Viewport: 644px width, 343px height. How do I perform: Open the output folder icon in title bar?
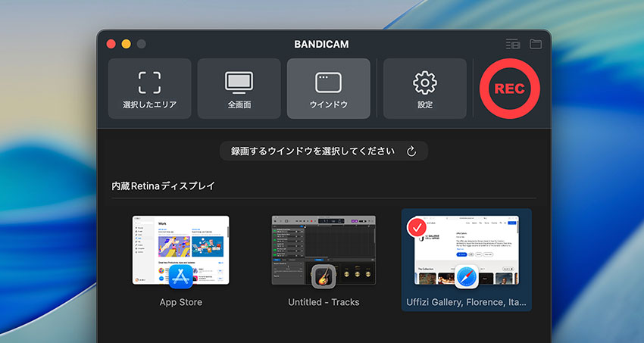point(536,44)
